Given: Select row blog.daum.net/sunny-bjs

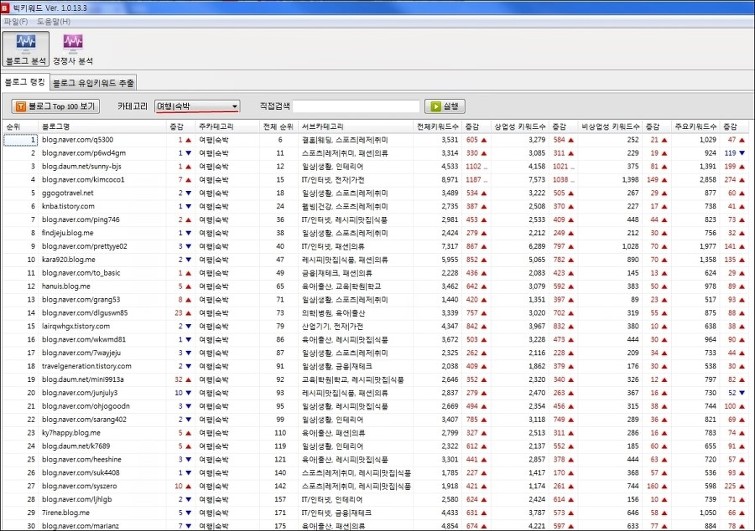Looking at the screenshot, I should 376,166.
